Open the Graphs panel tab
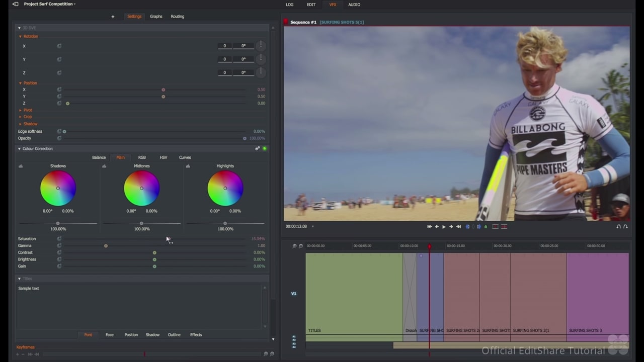The height and width of the screenshot is (362, 644). [x=156, y=17]
